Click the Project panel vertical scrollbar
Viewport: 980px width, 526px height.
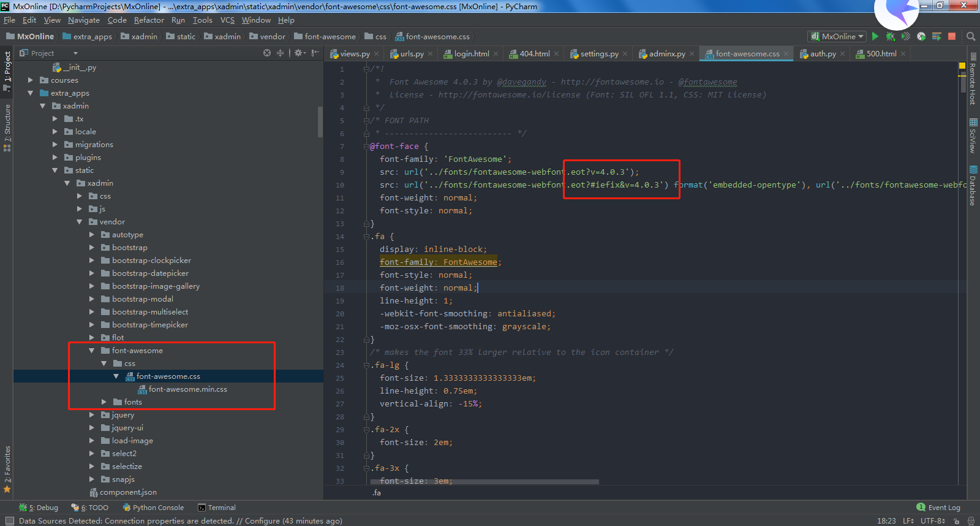(320, 121)
